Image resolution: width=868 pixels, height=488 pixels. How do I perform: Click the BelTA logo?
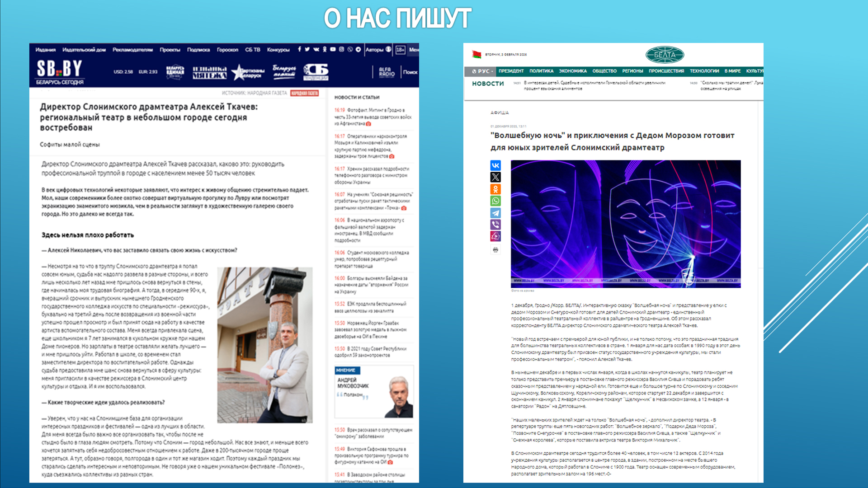(x=664, y=55)
